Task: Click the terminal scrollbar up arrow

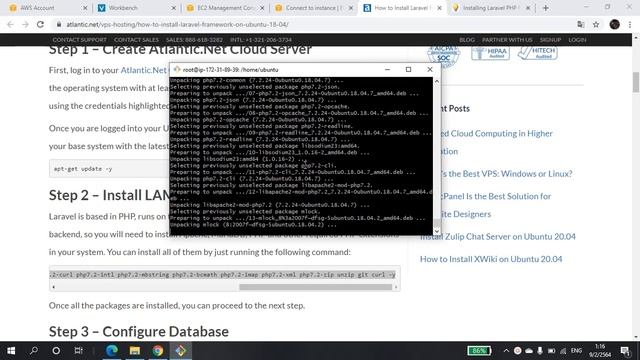Action: pos(437,81)
